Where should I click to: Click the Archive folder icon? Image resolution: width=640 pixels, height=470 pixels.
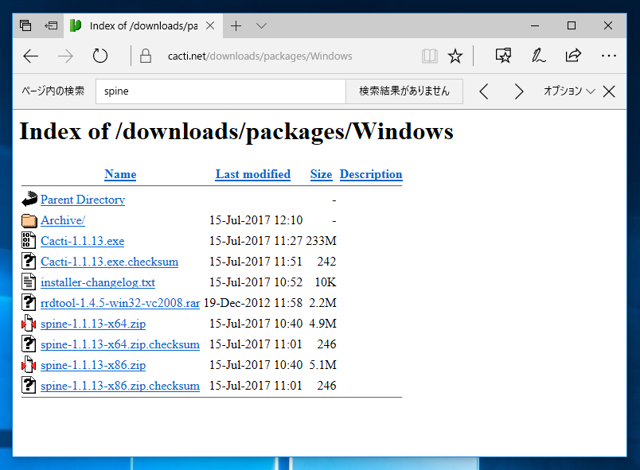[x=29, y=220]
